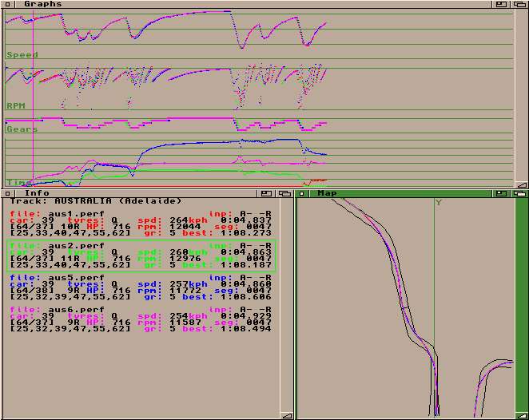
Task: Click the Speed graph label
Action: click(x=22, y=54)
